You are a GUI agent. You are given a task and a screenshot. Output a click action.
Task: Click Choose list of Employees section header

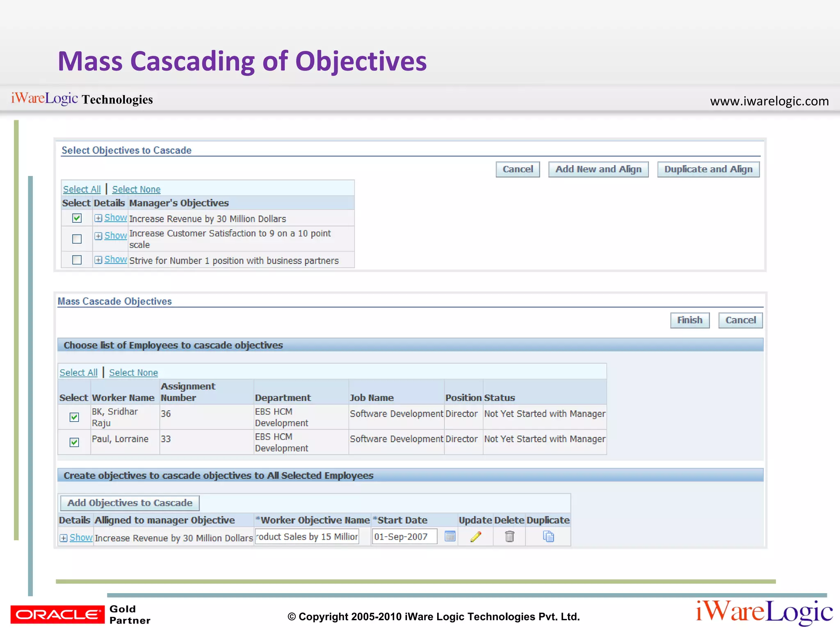pos(410,345)
